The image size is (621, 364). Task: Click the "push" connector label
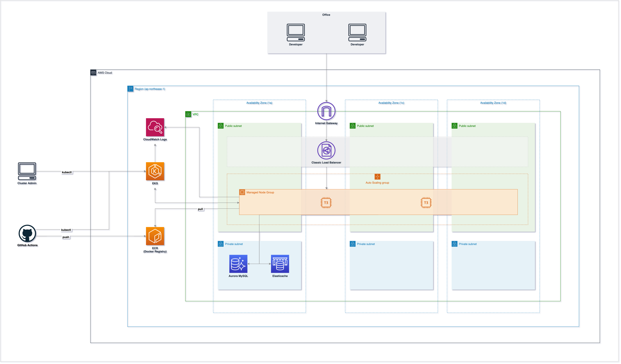[66, 237]
